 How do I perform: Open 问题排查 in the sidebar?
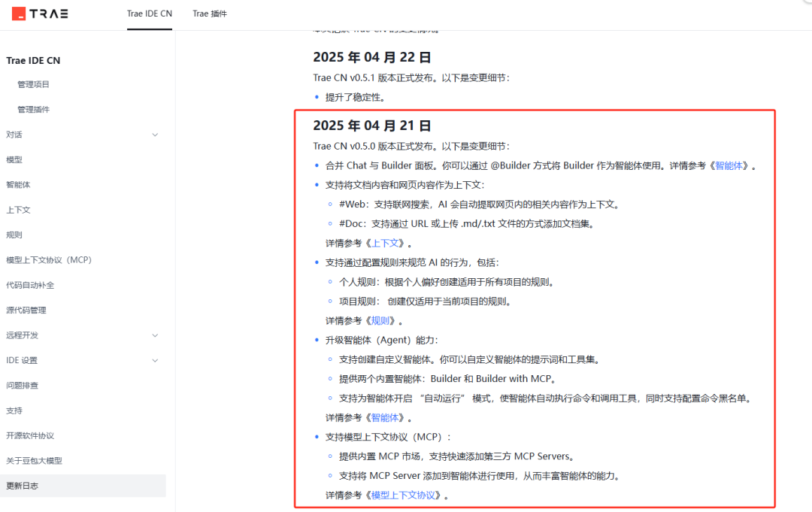pyautogui.click(x=23, y=386)
